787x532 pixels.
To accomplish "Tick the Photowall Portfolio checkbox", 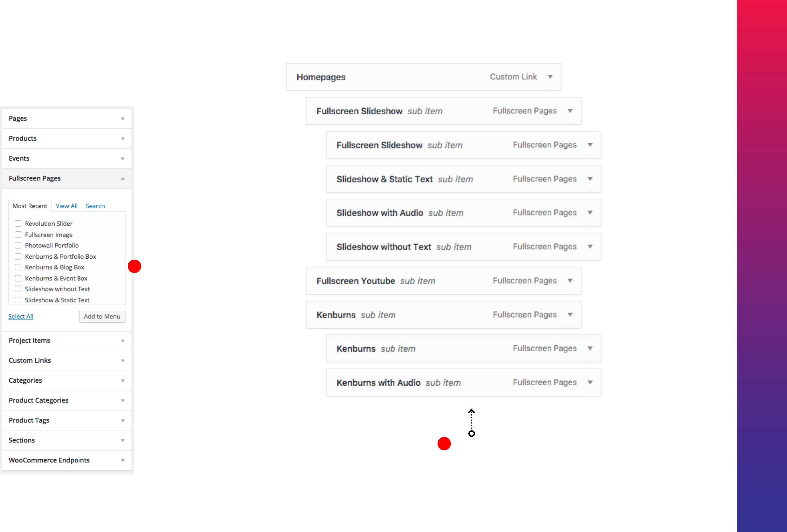I will point(18,245).
